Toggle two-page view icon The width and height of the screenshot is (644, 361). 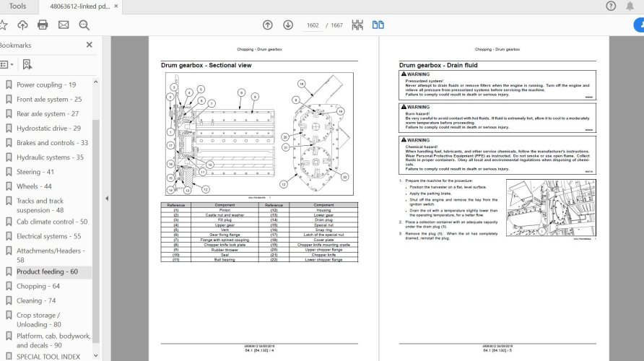coord(378,25)
